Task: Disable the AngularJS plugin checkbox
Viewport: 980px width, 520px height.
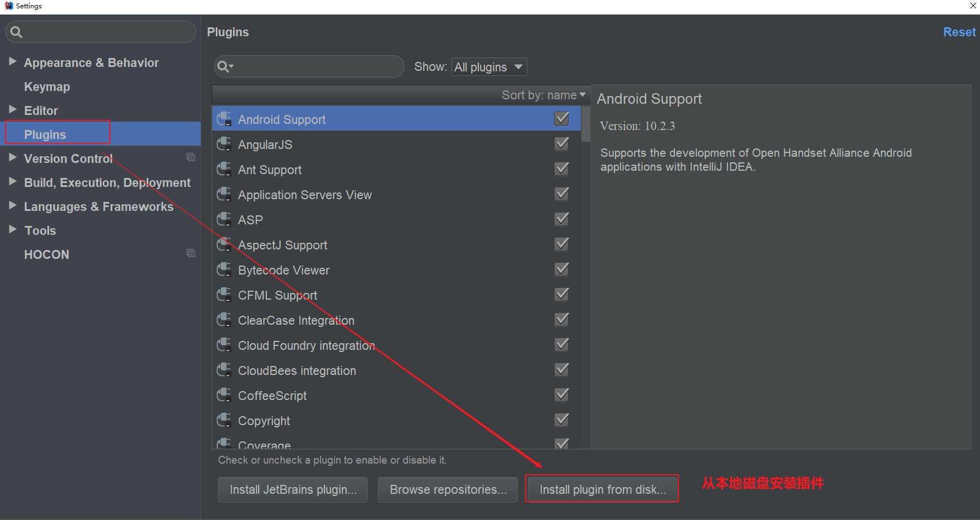Action: click(562, 143)
